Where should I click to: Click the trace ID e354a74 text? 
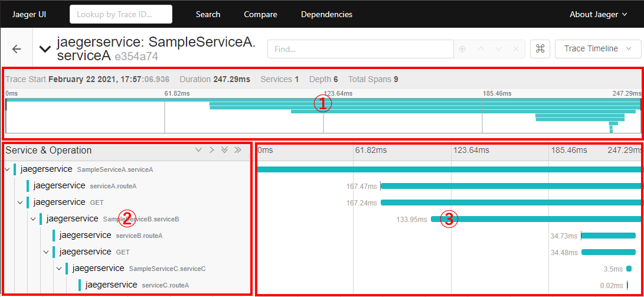(136, 56)
